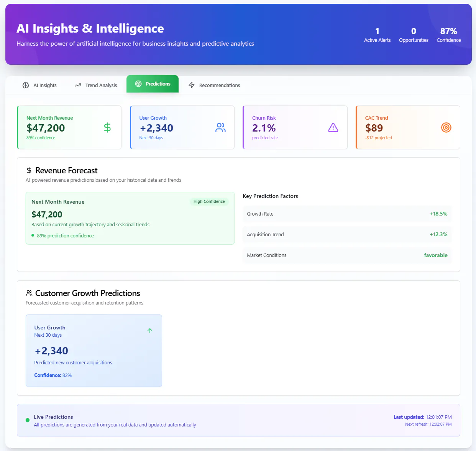Open the CAC Trend $89 summary card
476x451 pixels.
(x=408, y=127)
